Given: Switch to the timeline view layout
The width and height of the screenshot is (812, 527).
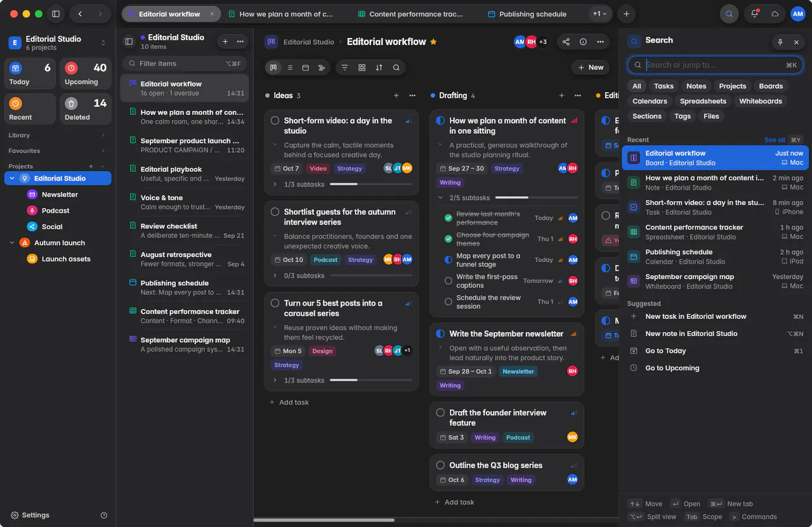Looking at the screenshot, I should click(322, 67).
